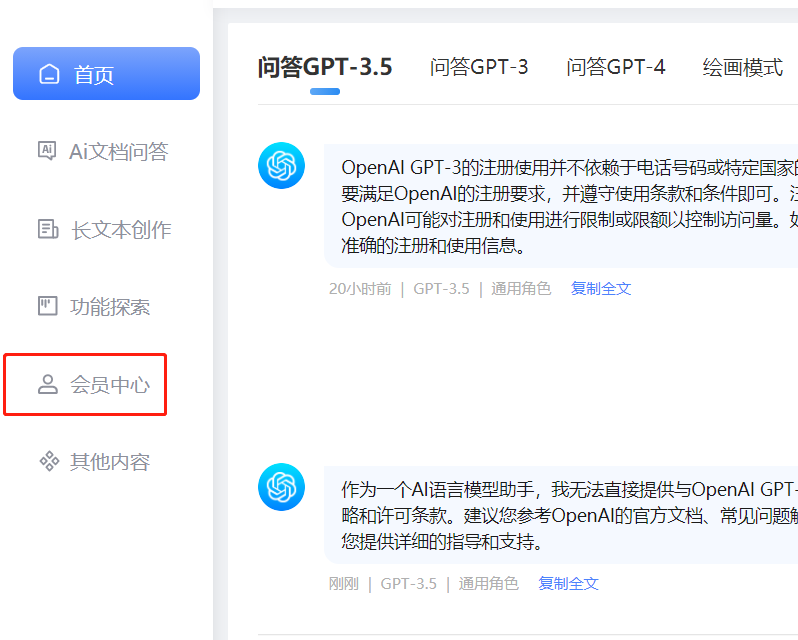Click the OpenAI avatar on the first reply

click(x=281, y=166)
